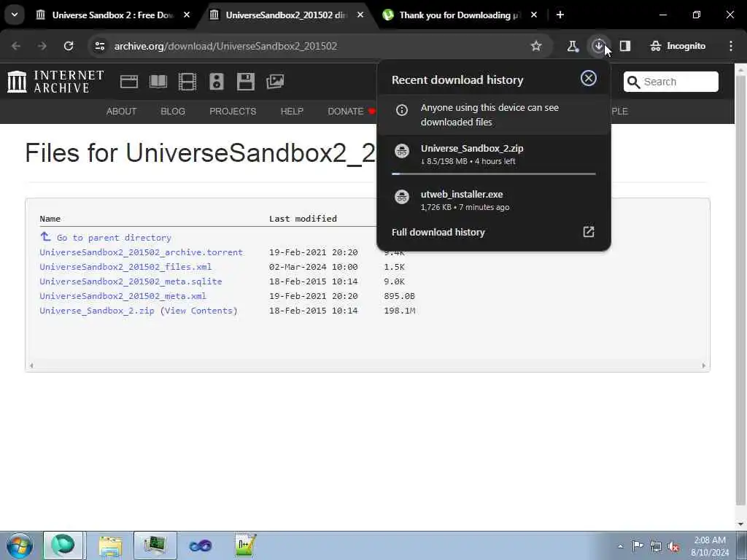Open the tab search dropdown arrow
Image resolution: width=747 pixels, height=560 pixels.
(x=15, y=15)
